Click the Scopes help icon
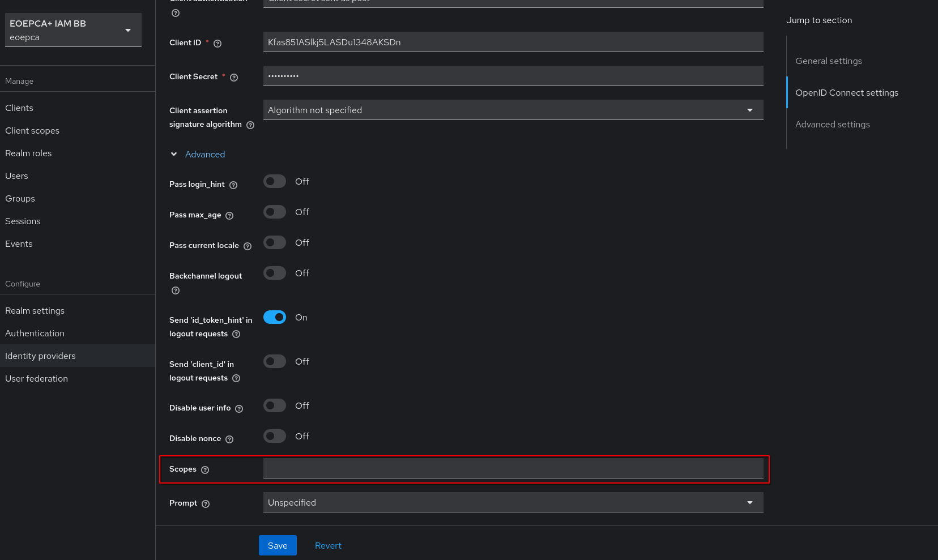This screenshot has height=560, width=938. pos(205,470)
